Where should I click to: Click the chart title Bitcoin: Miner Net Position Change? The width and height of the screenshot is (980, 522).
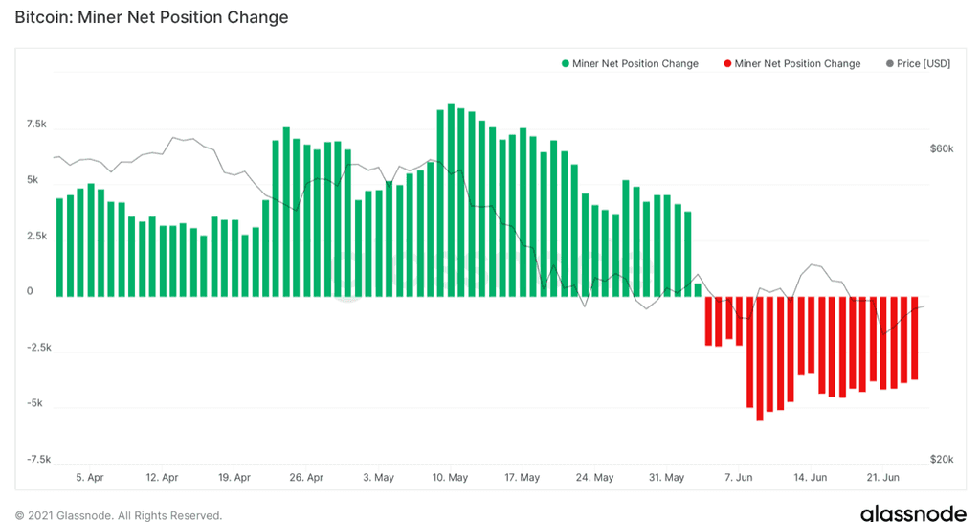pos(151,17)
